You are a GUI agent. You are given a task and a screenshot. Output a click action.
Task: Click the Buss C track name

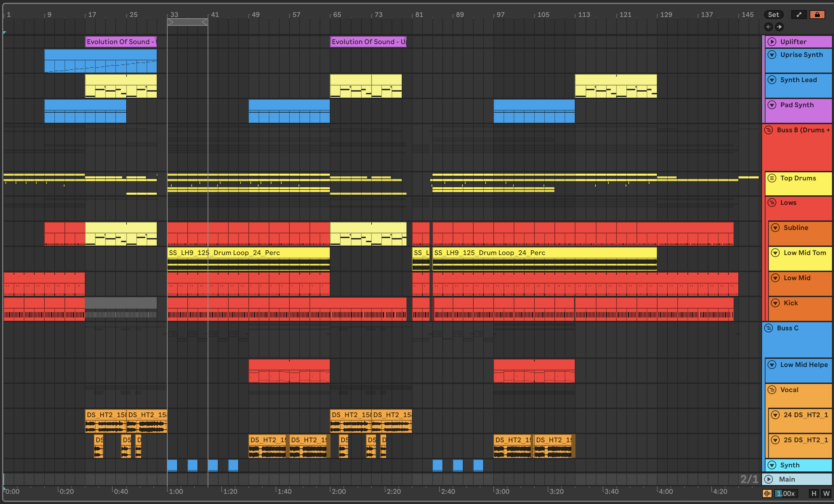788,328
